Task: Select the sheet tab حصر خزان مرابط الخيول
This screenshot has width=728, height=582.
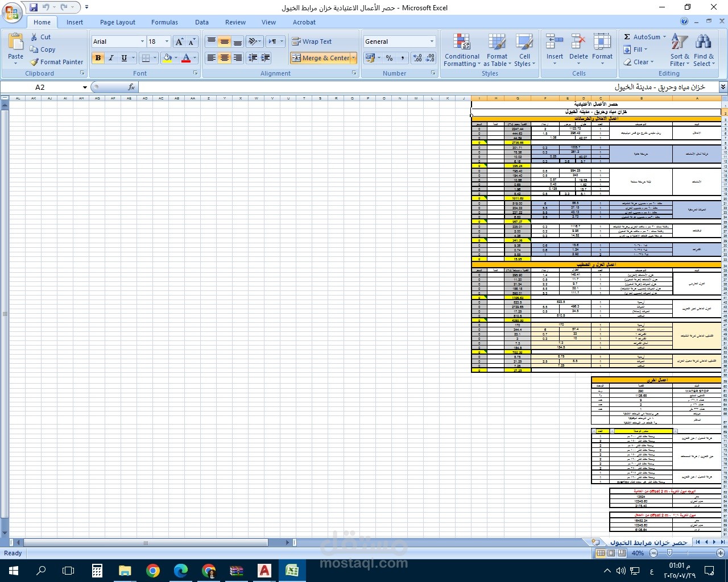Action: (648, 543)
